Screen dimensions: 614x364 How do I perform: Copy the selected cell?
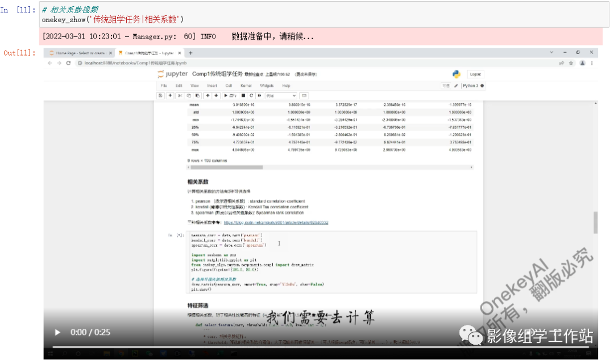tap(189, 95)
